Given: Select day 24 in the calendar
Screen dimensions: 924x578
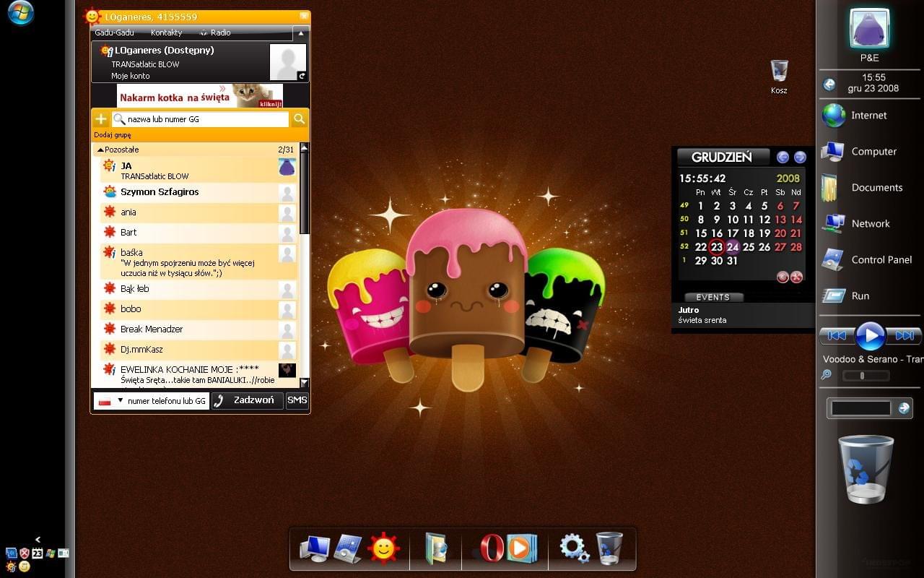Looking at the screenshot, I should click(733, 247).
